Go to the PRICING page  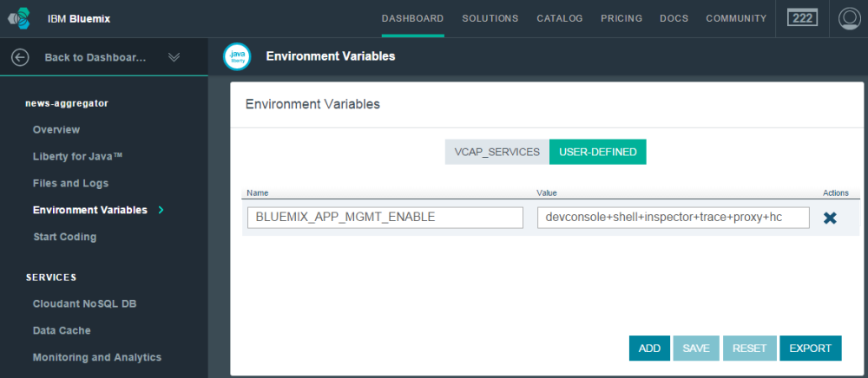tap(621, 18)
